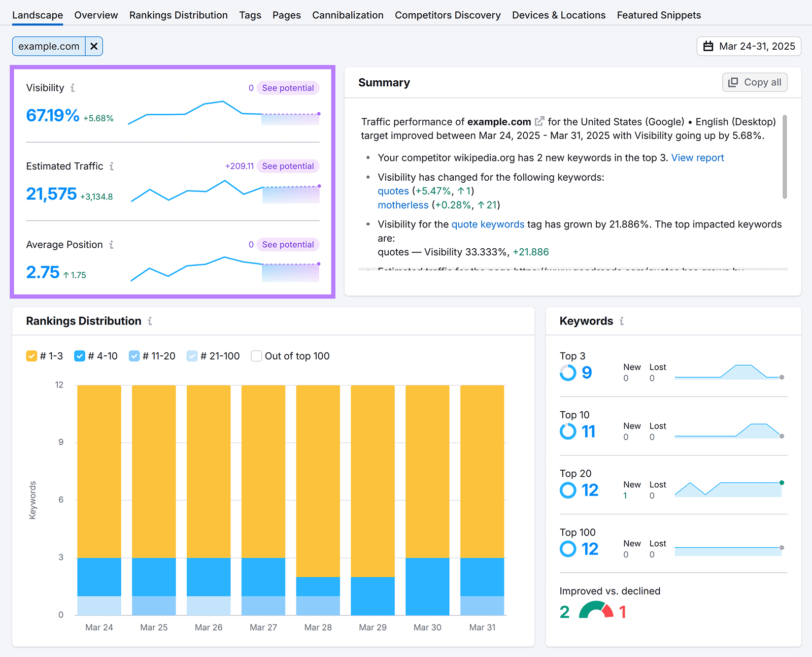Click the Estimated Traffic info icon
Image resolution: width=812 pixels, height=657 pixels.
tap(112, 166)
